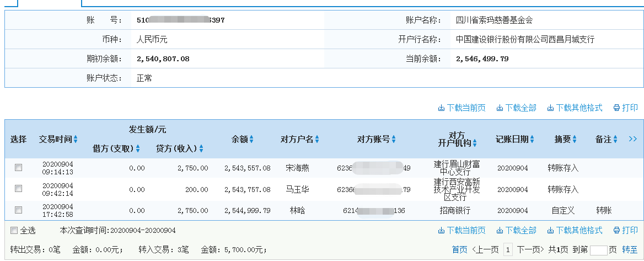
Task: Tick the checkbox for 林晗 transaction row
Action: pyautogui.click(x=18, y=210)
